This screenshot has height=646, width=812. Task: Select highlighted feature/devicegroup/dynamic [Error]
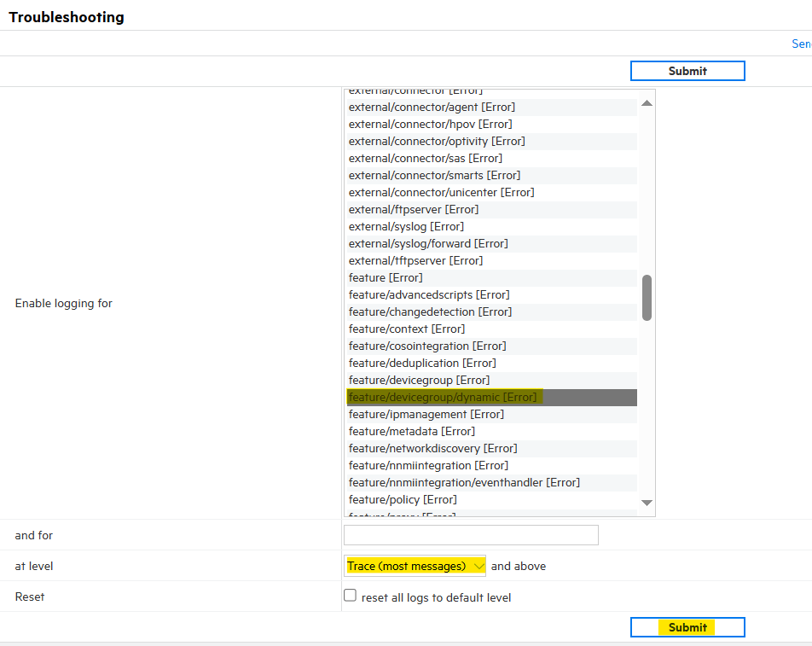(x=491, y=398)
